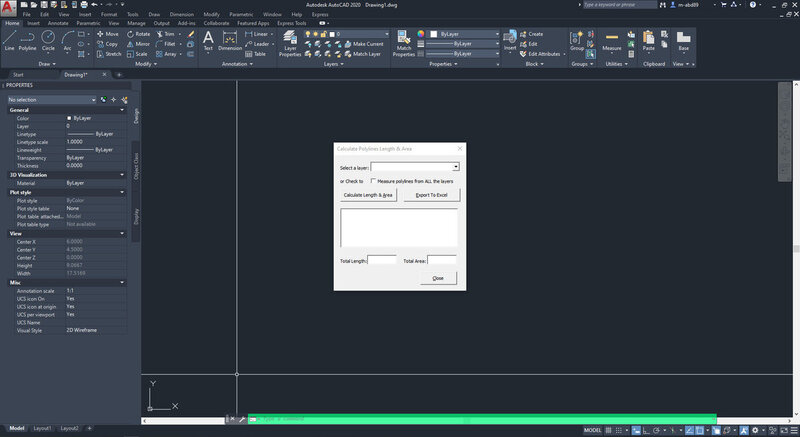
Task: Switch to the Annotate ribbon tab
Action: 58,23
